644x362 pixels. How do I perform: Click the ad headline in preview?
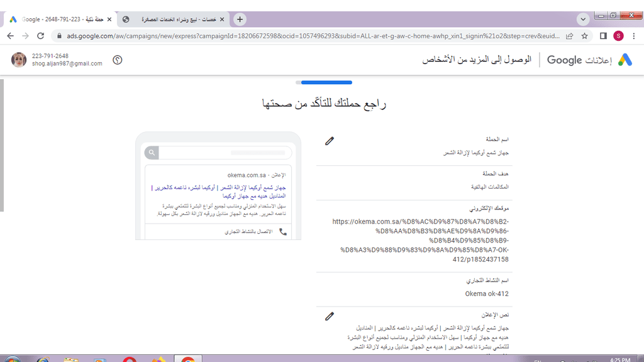(x=218, y=192)
